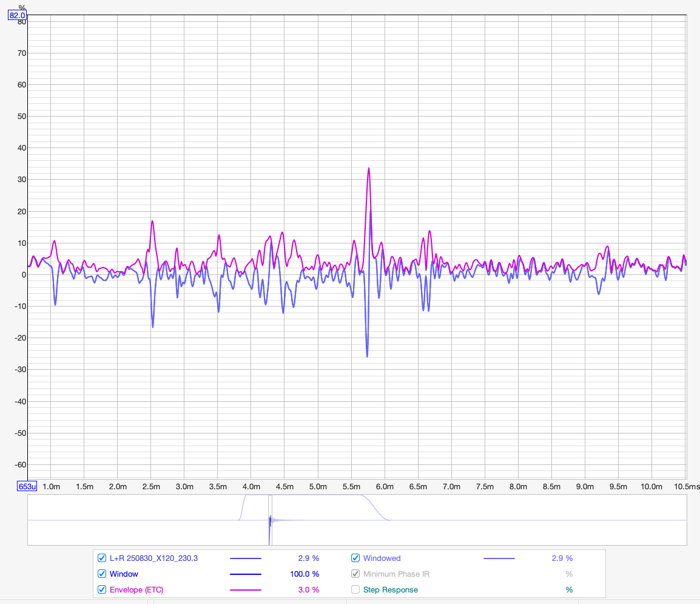Click the 5.0m tick label on time axis
This screenshot has width=700, height=604.
pyautogui.click(x=318, y=487)
